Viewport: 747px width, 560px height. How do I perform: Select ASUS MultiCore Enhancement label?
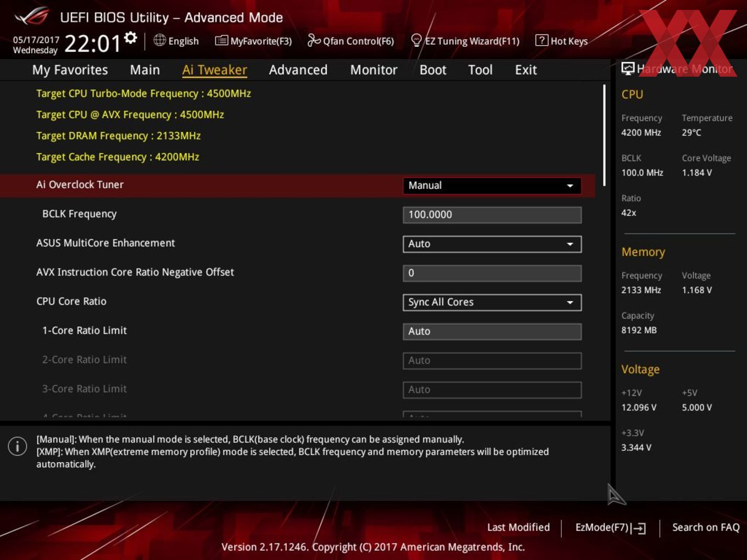(105, 243)
